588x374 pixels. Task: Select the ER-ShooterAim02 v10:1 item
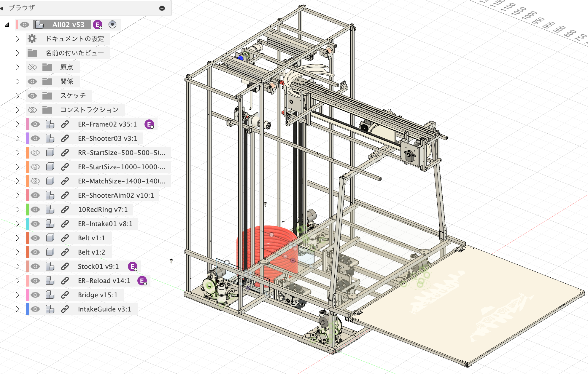tap(116, 195)
